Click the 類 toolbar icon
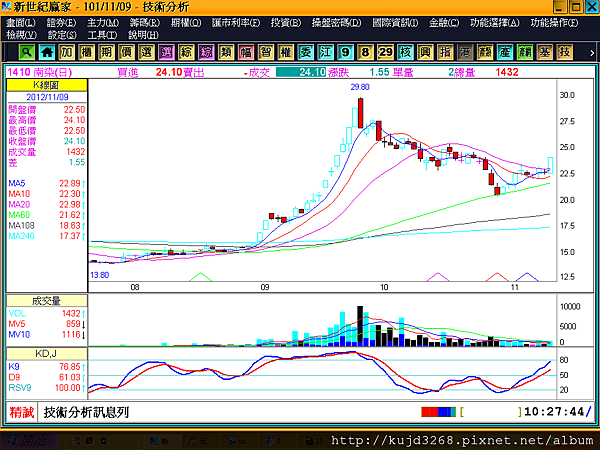The height and width of the screenshot is (450, 600). point(226,52)
